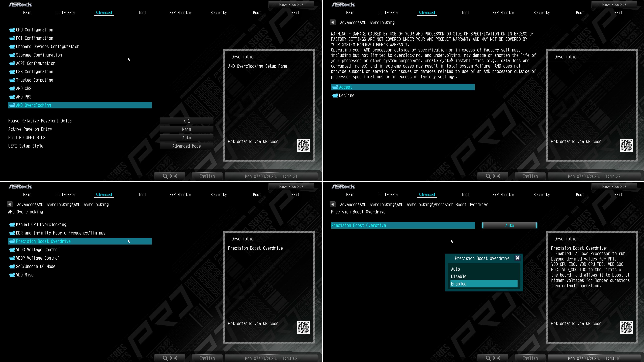
Task: Click the folder icon beside Trusted Computing
Action: (12, 80)
